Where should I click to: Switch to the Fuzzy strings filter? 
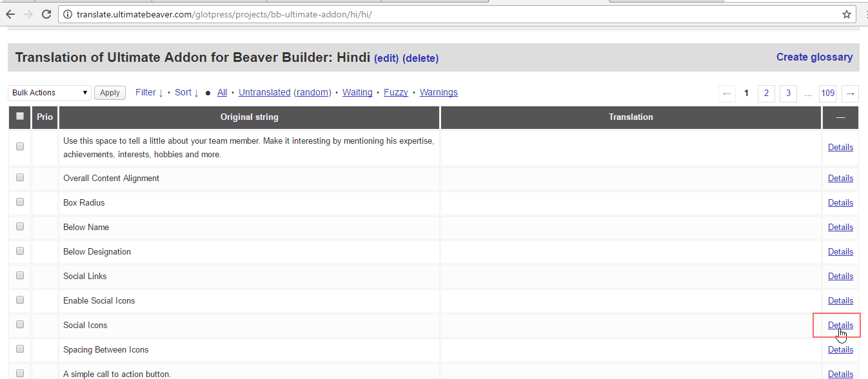click(x=395, y=92)
